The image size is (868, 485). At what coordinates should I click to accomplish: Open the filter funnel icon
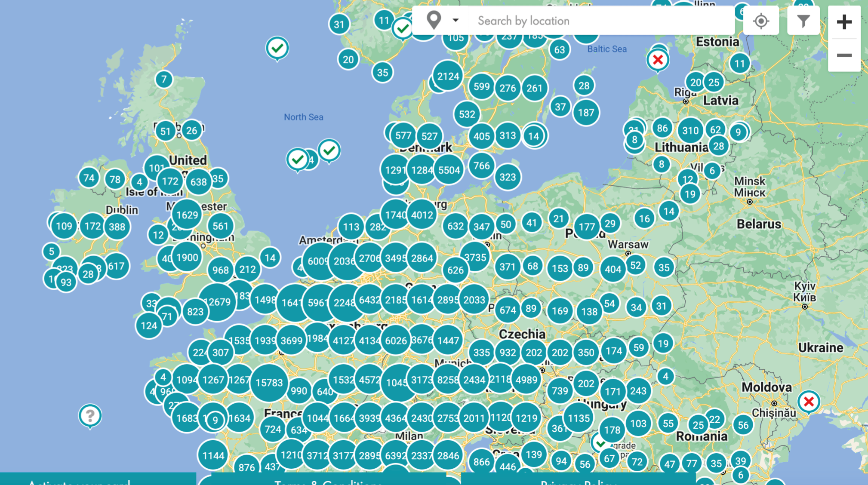point(803,21)
